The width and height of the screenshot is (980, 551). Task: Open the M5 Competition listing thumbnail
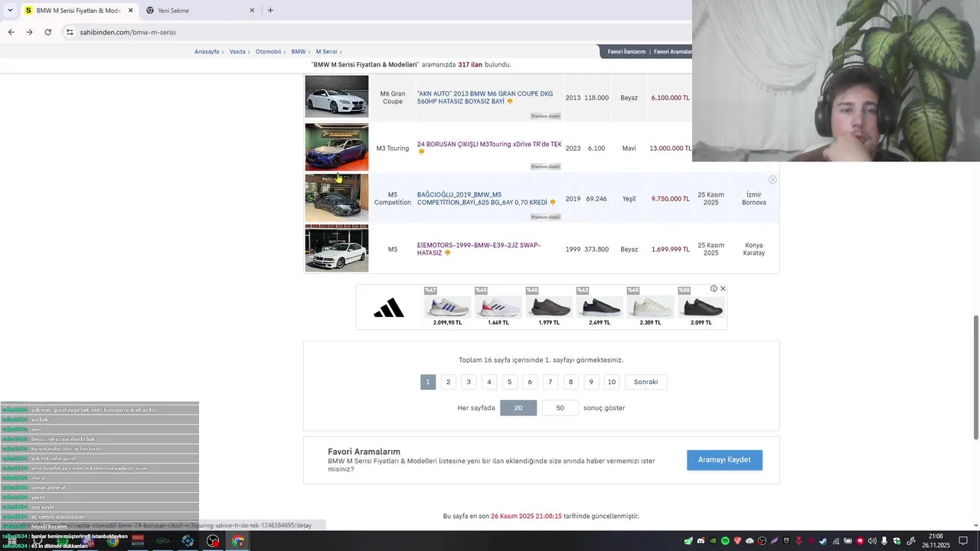click(337, 198)
